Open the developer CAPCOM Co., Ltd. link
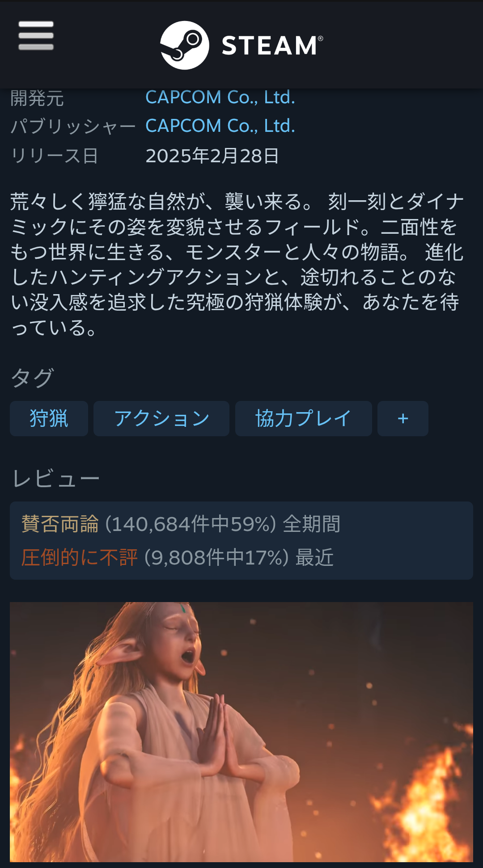 [x=220, y=97]
